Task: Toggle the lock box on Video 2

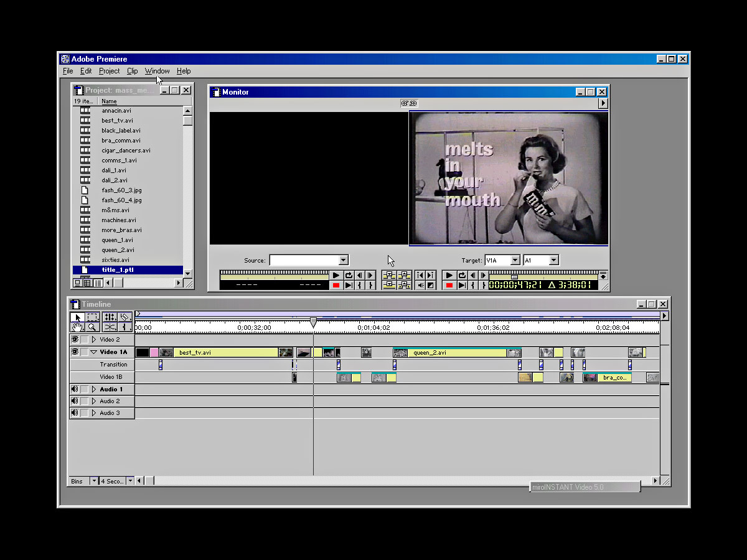Action: click(85, 340)
